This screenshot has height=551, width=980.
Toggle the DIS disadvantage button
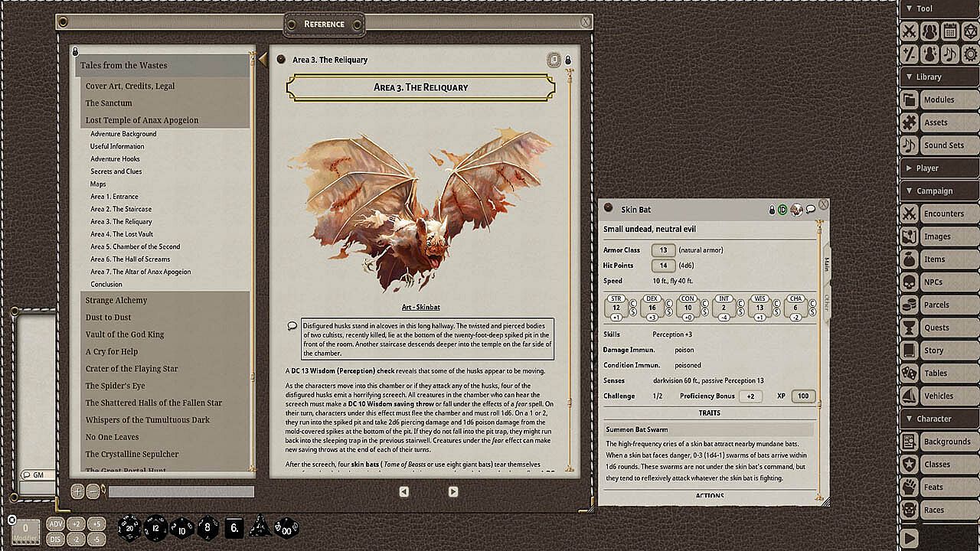tap(55, 539)
